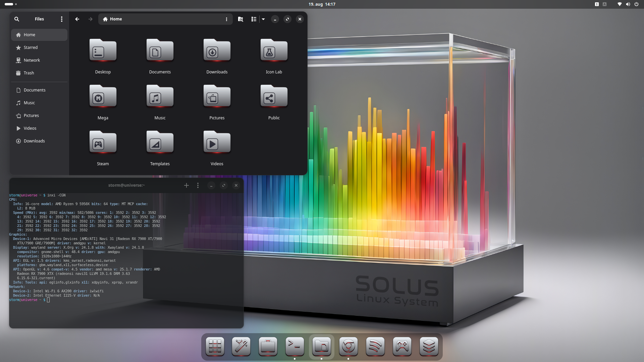Select the Steam folder
This screenshot has width=644, height=362.
(x=103, y=142)
